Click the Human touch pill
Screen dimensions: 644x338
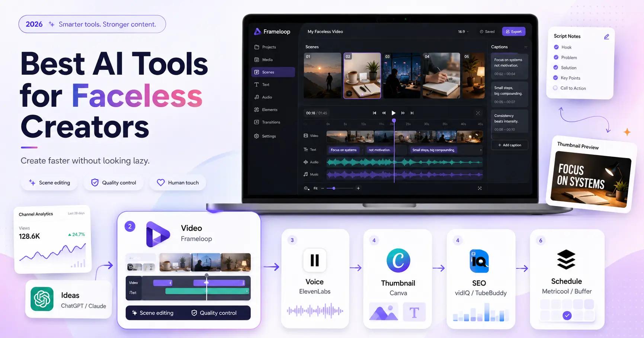click(178, 183)
